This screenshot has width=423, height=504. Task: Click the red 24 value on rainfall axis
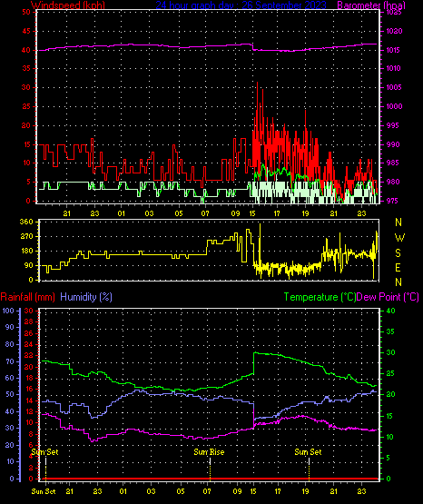[29, 344]
